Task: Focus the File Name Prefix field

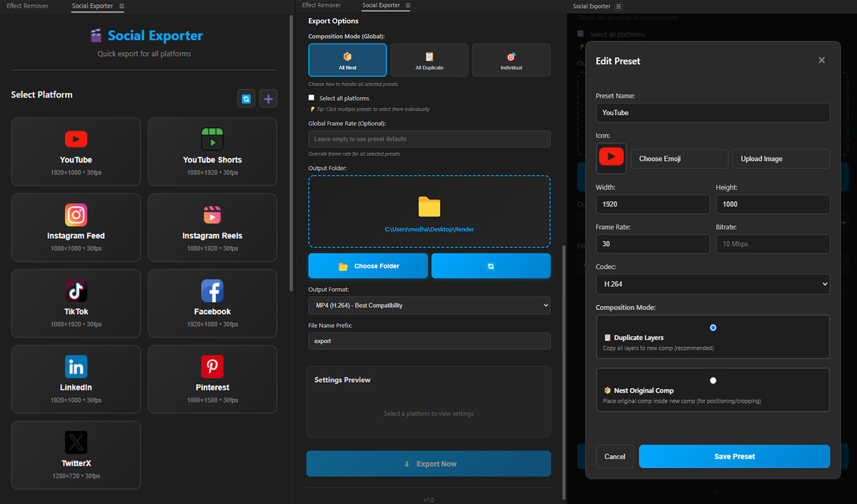Action: click(x=429, y=341)
